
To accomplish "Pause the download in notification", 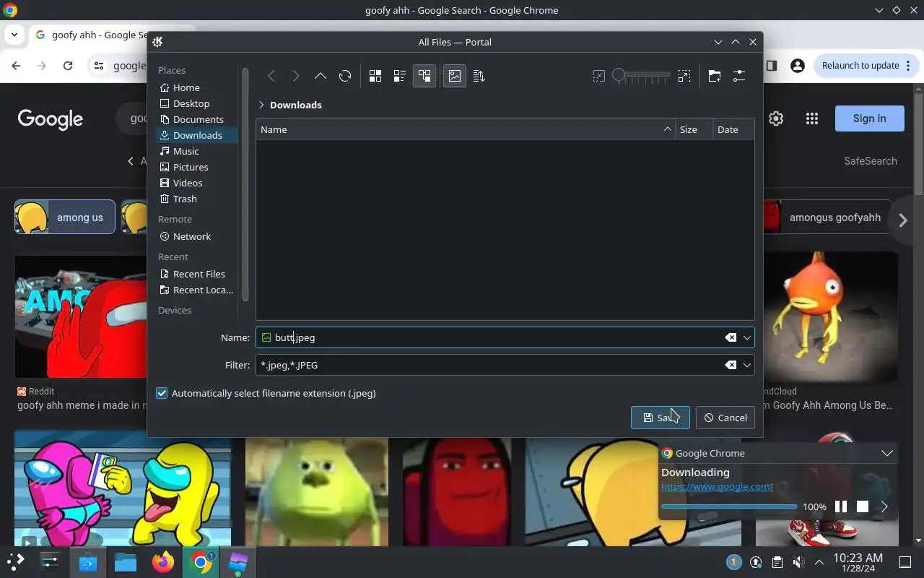I will pyautogui.click(x=841, y=506).
